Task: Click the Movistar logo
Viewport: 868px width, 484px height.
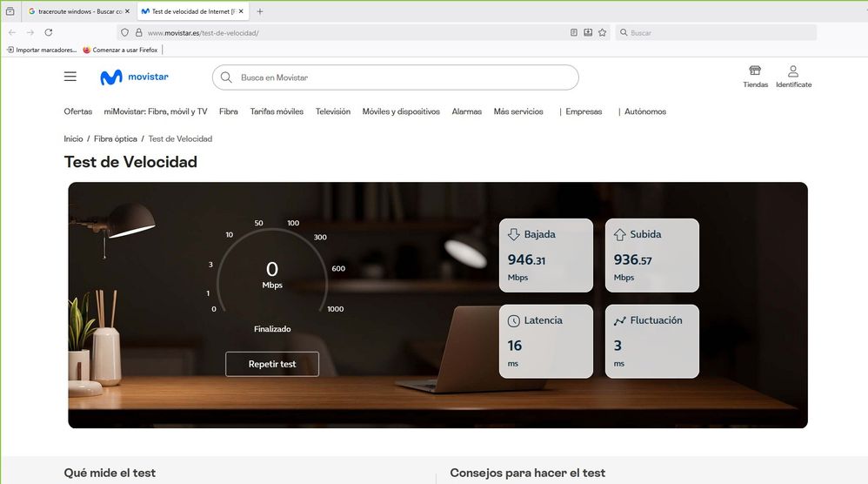Action: [134, 77]
